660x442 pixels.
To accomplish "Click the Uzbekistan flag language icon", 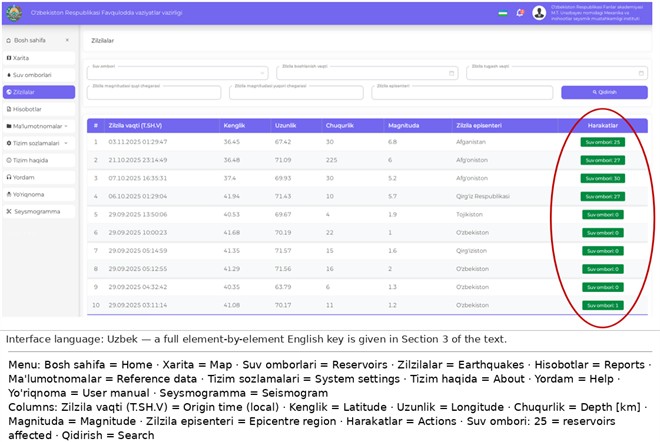I will coord(503,13).
